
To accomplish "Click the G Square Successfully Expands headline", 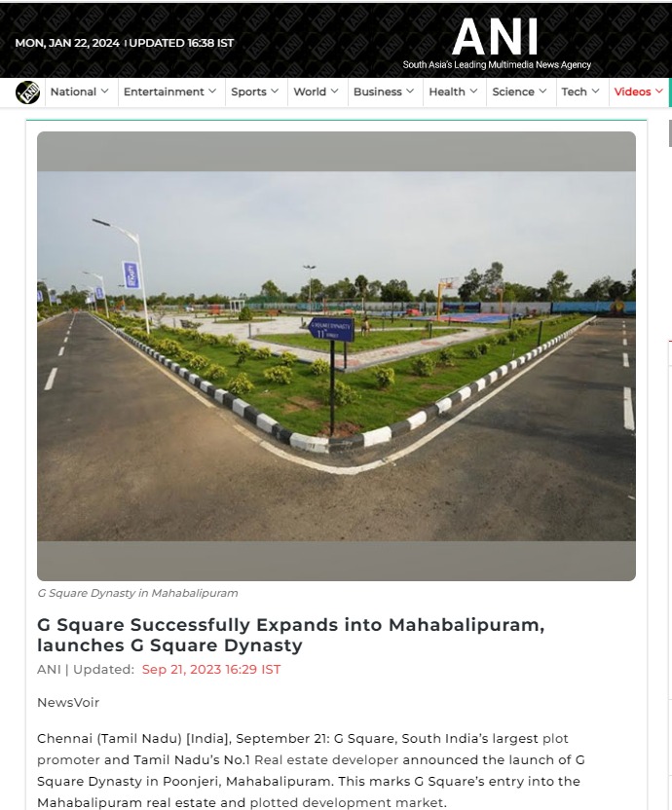I will (x=290, y=635).
